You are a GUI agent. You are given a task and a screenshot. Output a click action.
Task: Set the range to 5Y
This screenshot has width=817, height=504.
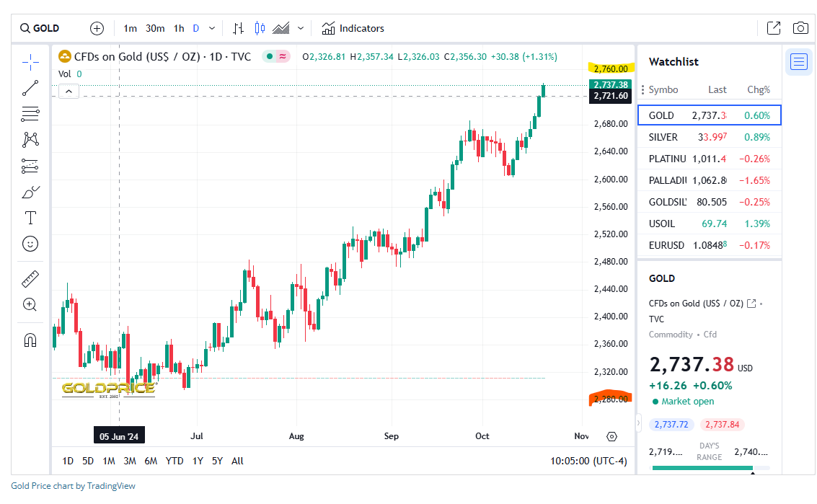pos(217,461)
